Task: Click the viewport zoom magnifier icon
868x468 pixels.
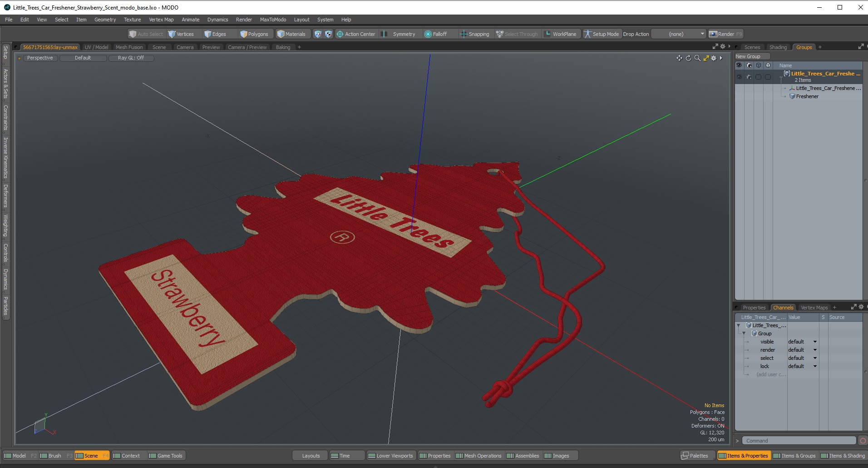Action: pos(697,58)
